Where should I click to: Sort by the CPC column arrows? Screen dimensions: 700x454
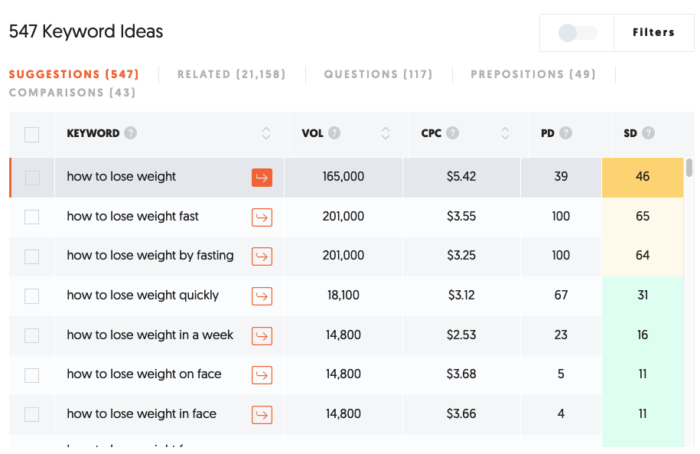tap(505, 133)
